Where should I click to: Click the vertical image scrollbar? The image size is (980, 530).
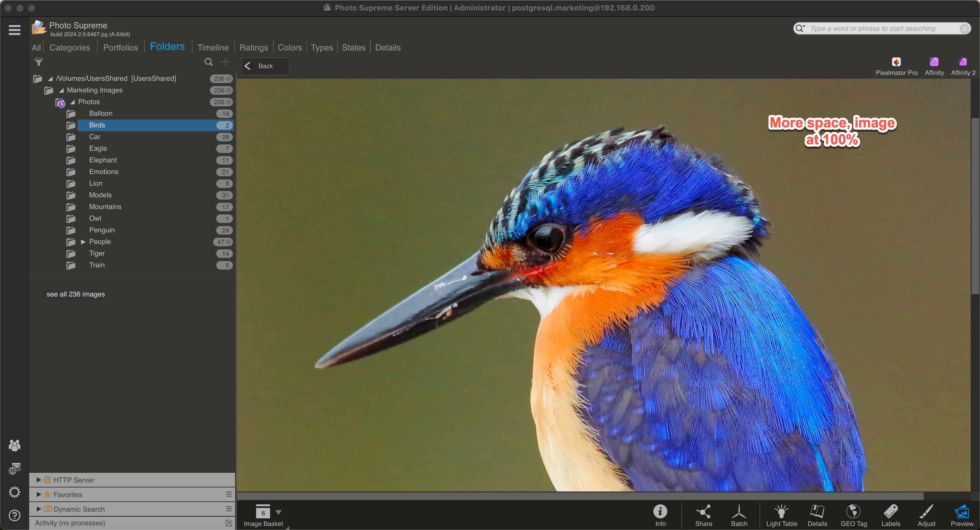[x=975, y=205]
